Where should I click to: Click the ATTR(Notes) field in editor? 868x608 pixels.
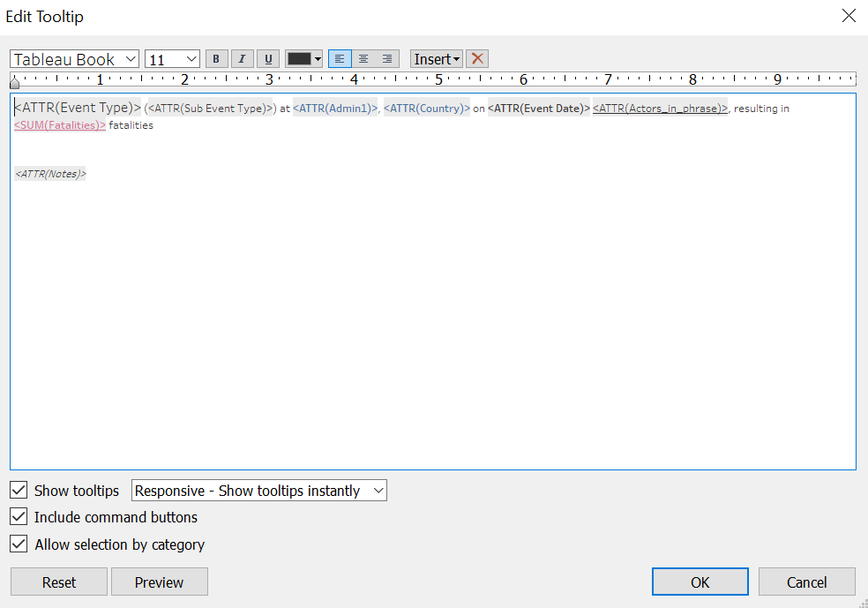coord(50,174)
